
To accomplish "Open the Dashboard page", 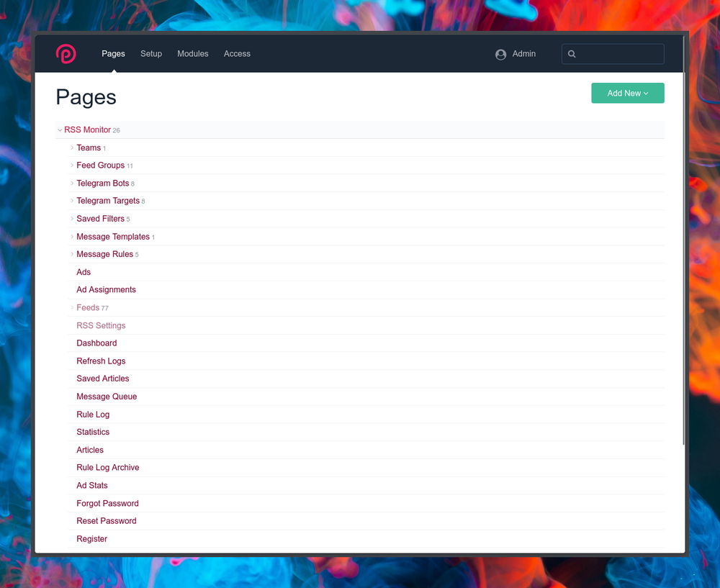I will [96, 343].
